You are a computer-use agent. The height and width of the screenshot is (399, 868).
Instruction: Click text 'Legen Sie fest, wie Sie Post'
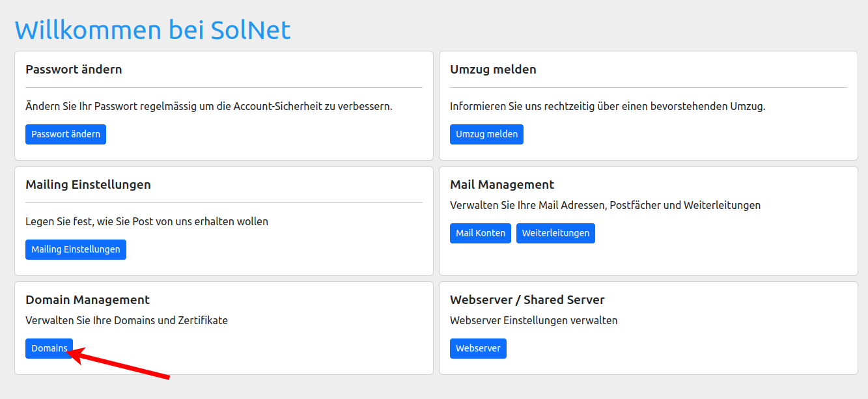147,221
